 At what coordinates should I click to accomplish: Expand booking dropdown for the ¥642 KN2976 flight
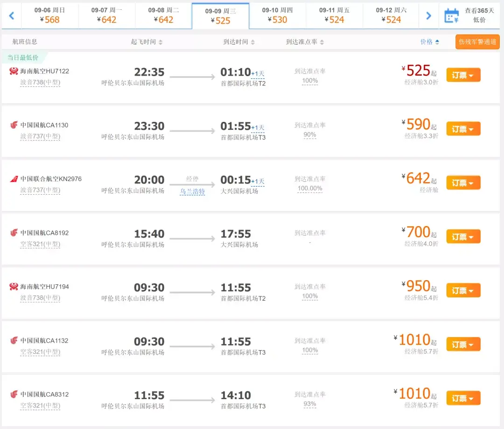click(x=463, y=183)
